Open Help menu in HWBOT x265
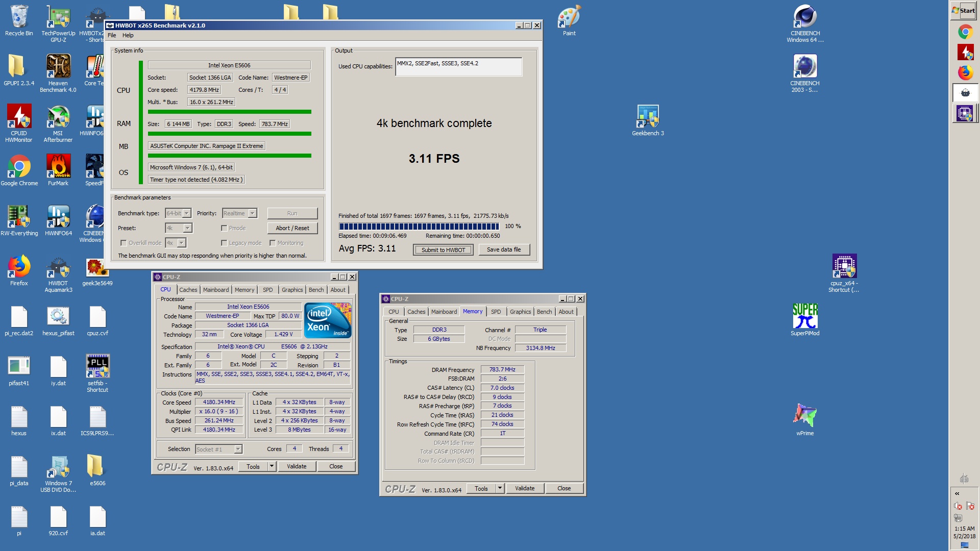 coord(128,35)
